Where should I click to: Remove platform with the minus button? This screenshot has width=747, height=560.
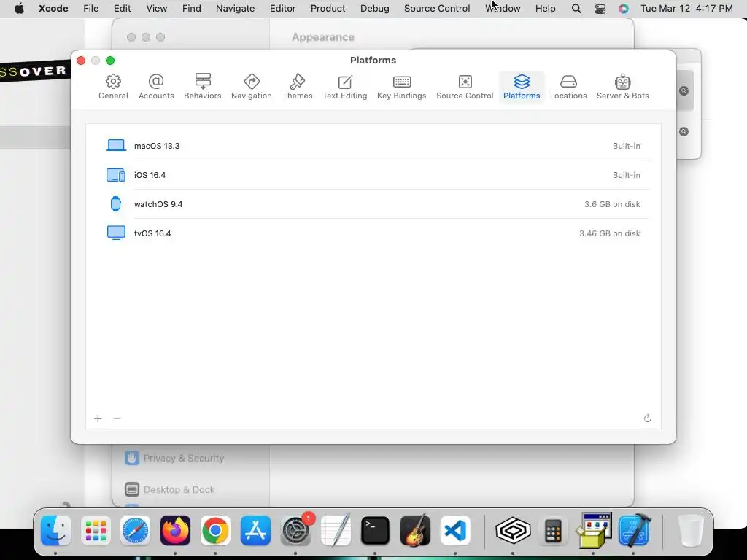tap(117, 418)
